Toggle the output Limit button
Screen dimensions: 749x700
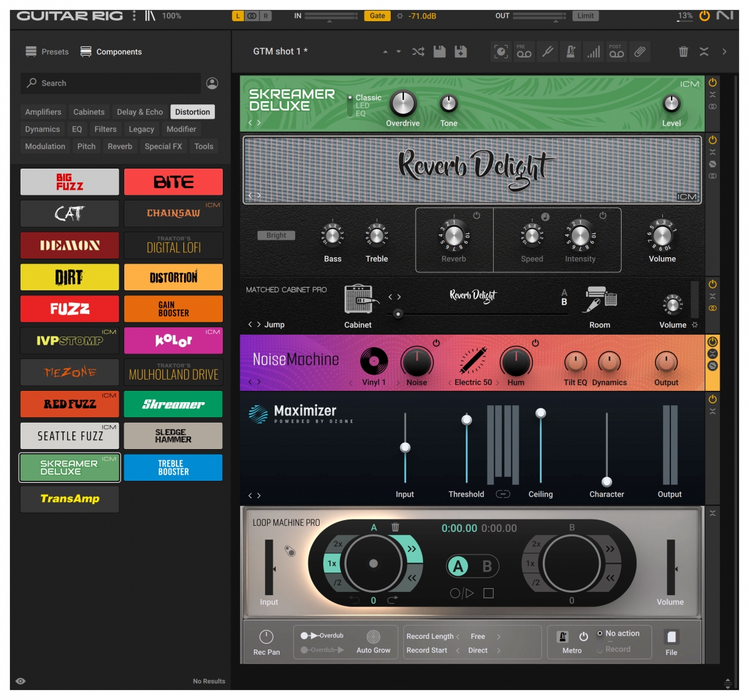(x=585, y=16)
